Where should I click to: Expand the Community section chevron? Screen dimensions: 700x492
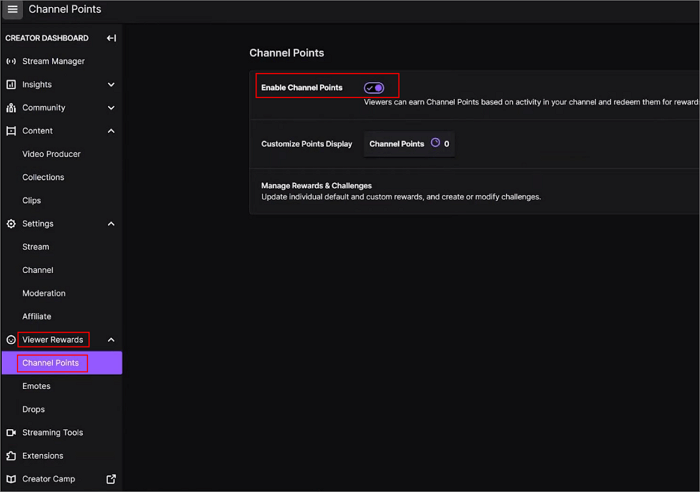111,108
